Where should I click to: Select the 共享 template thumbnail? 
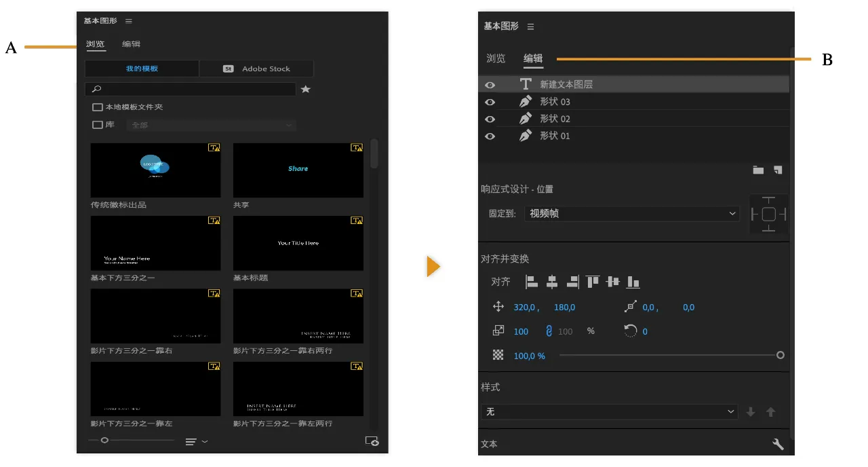pos(298,170)
